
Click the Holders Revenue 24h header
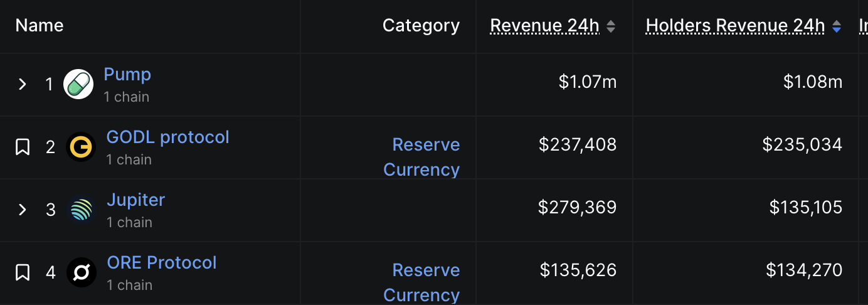735,26
